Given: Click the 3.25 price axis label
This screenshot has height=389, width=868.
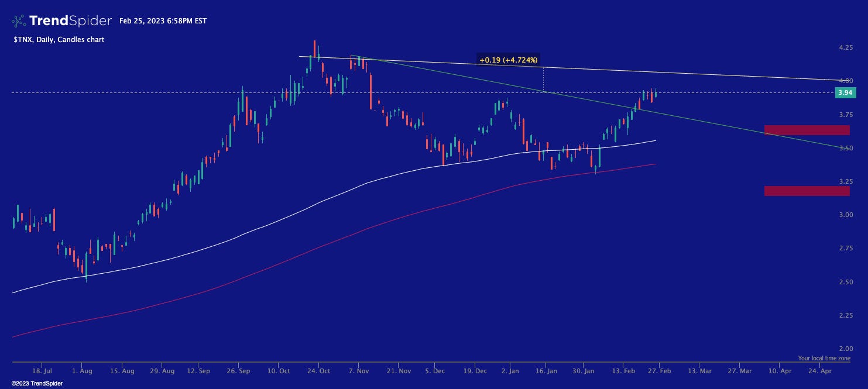Looking at the screenshot, I should (845, 181).
